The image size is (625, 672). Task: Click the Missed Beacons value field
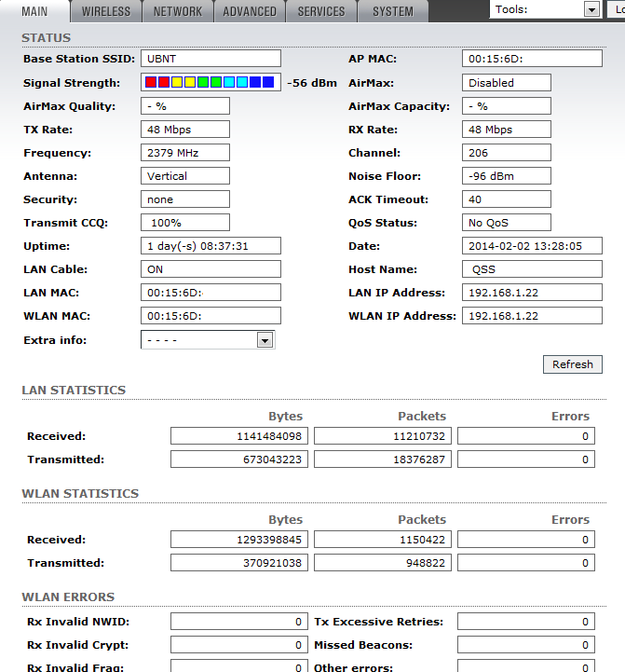(x=526, y=645)
